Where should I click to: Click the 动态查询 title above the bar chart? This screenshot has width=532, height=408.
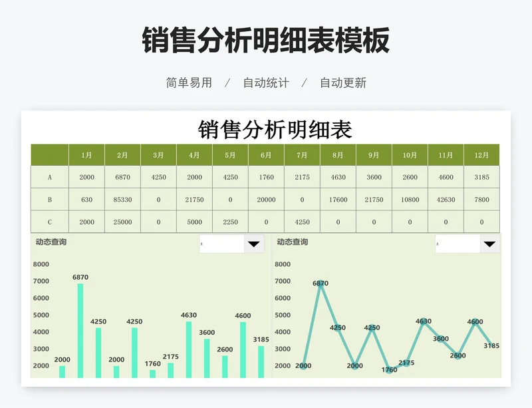tap(51, 242)
